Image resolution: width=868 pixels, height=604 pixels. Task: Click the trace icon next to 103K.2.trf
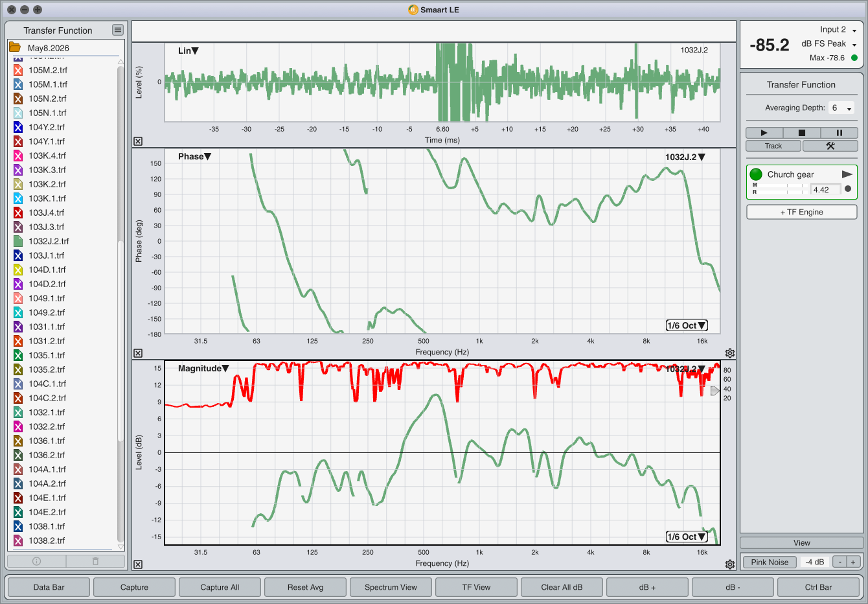[18, 184]
